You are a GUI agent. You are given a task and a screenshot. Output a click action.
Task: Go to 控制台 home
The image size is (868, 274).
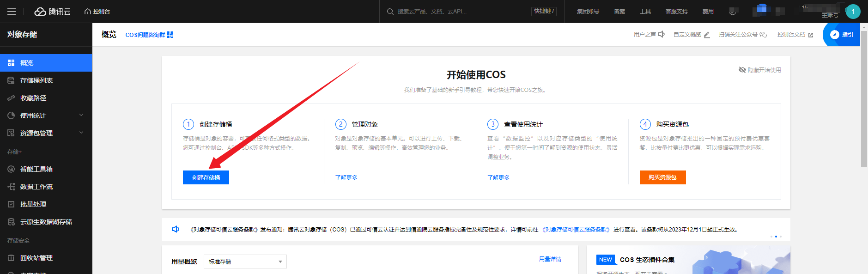pyautogui.click(x=97, y=12)
